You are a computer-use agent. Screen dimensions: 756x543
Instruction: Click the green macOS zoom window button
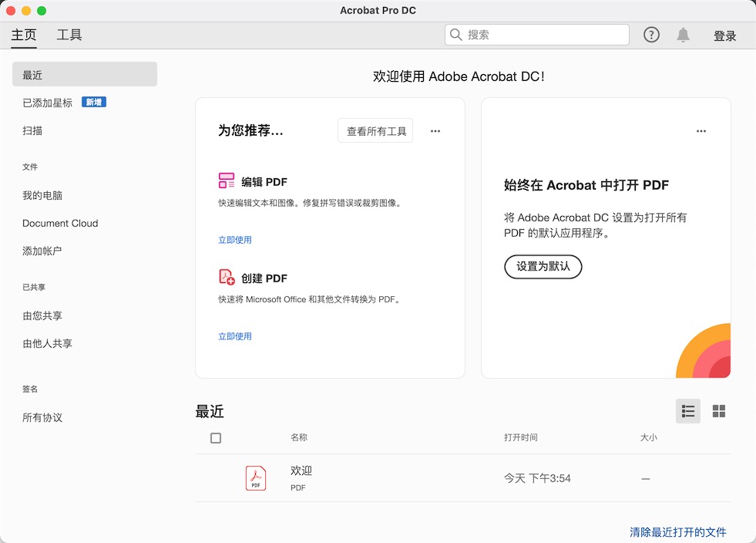point(42,11)
